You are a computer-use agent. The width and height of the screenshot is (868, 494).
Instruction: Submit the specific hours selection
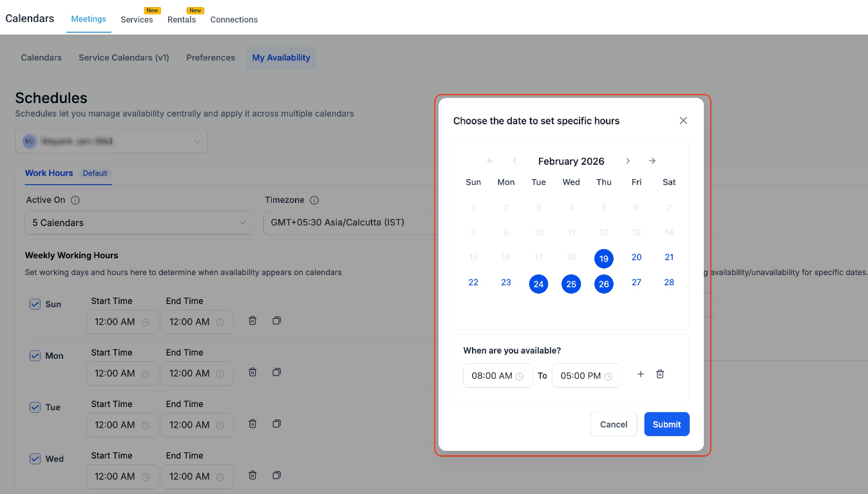tap(666, 424)
